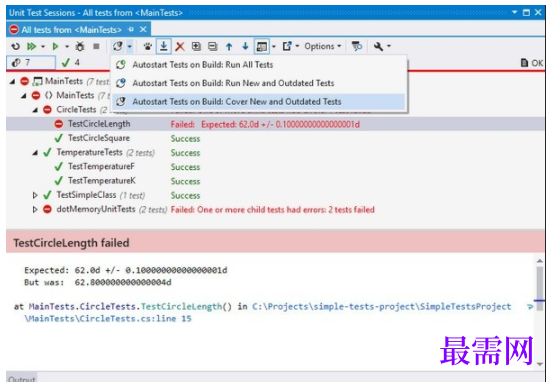This screenshot has height=382, width=552.
Task: Select Run New and Outdated Tests option
Action: click(259, 83)
